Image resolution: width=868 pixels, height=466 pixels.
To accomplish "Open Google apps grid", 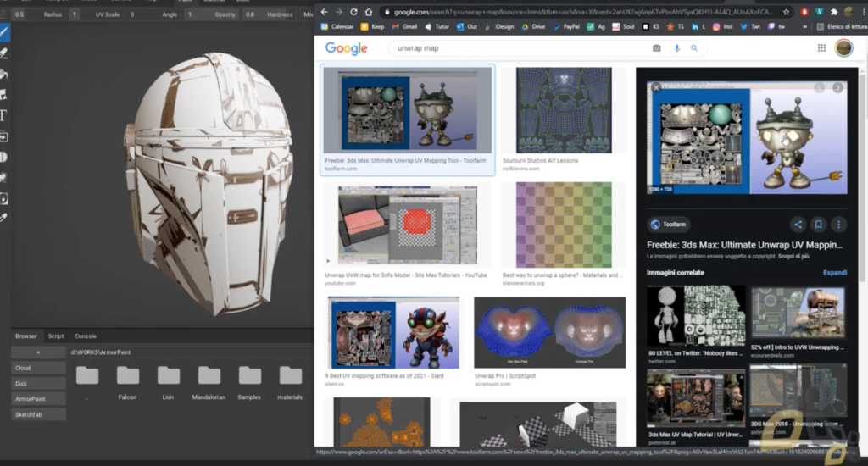I will tap(821, 48).
